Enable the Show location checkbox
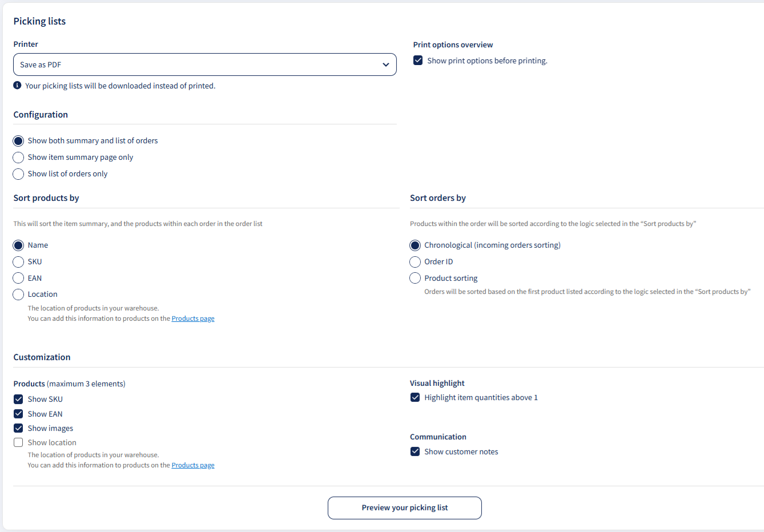 click(x=18, y=442)
